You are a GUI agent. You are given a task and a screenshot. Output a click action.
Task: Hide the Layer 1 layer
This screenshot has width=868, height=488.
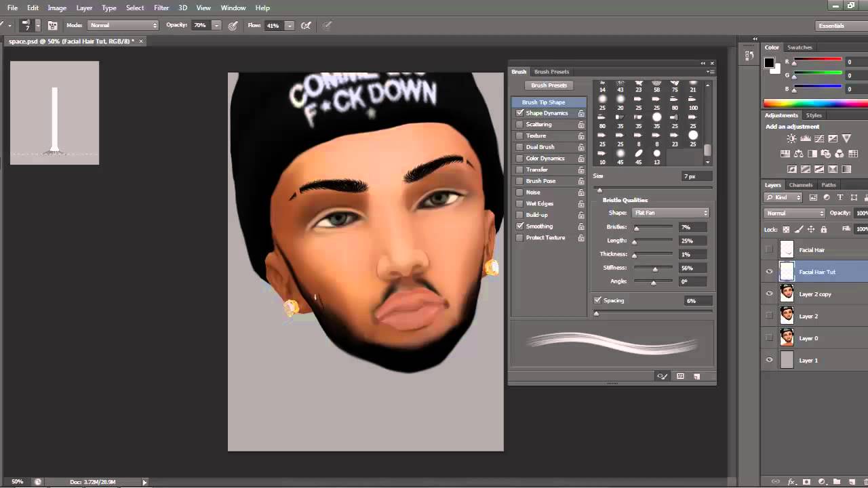[x=769, y=360]
